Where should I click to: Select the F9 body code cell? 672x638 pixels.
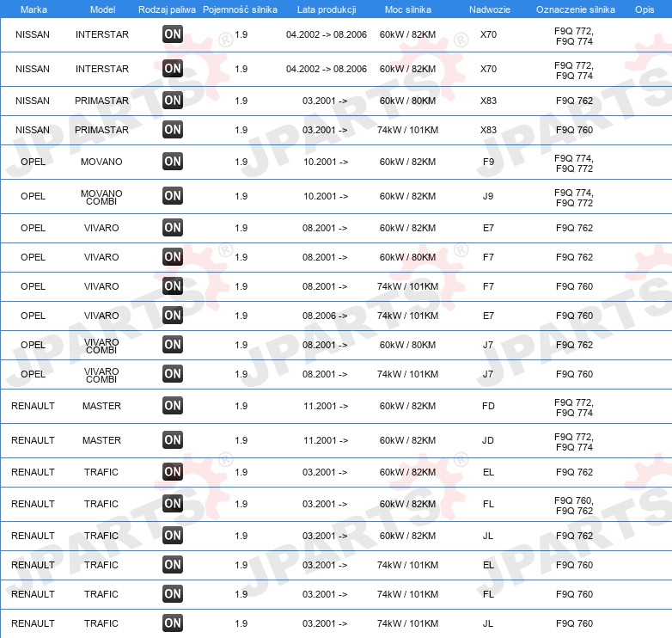[x=488, y=162]
